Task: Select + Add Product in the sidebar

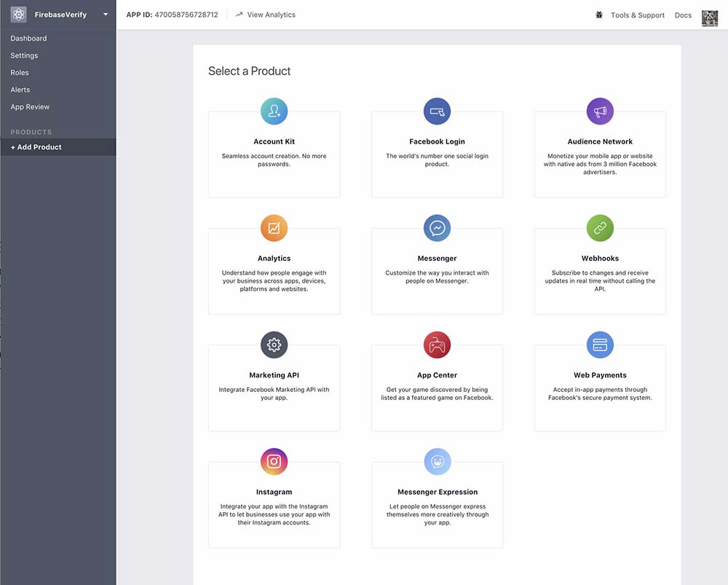Action: pyautogui.click(x=58, y=147)
